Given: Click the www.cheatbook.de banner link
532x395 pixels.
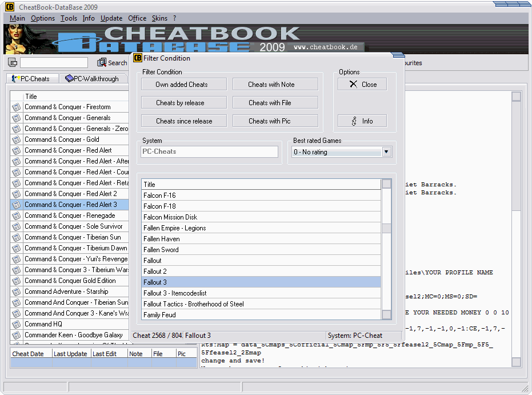Looking at the screenshot, I should coord(326,47).
